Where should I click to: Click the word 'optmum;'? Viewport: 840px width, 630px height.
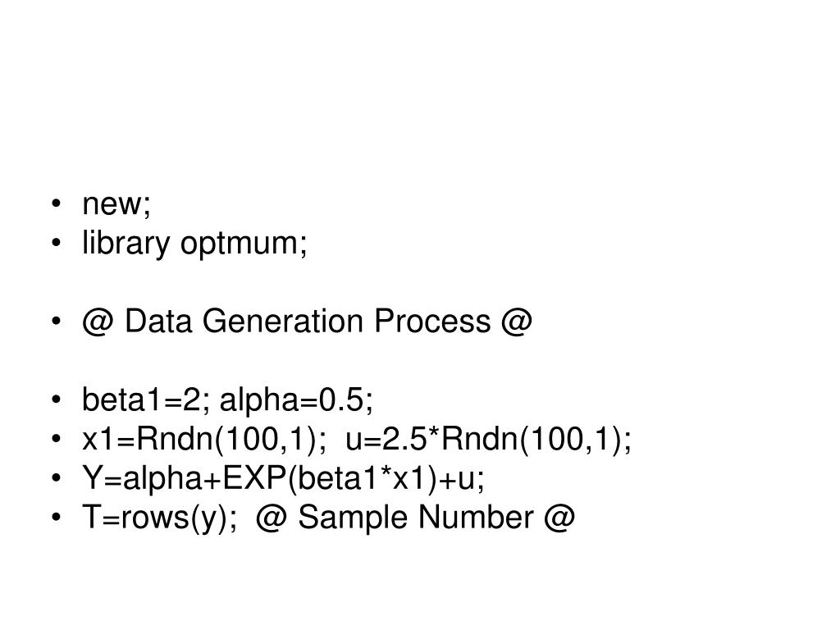tap(244, 245)
